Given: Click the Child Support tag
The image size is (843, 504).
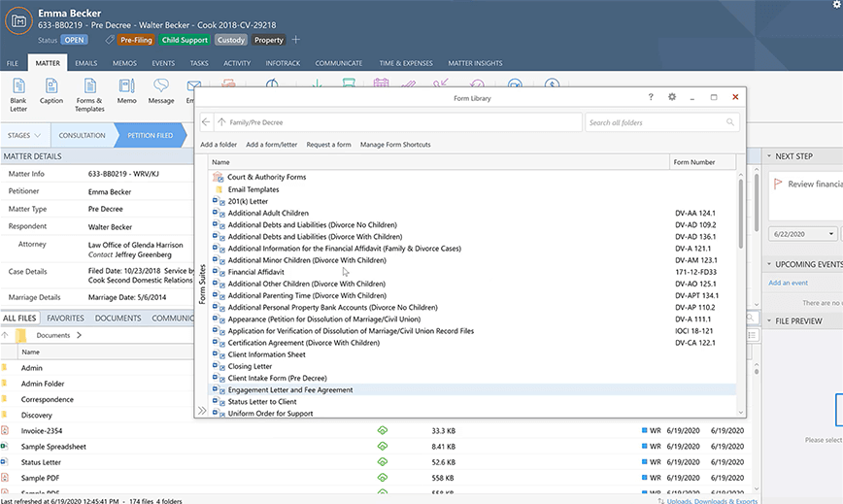Looking at the screenshot, I should 185,40.
